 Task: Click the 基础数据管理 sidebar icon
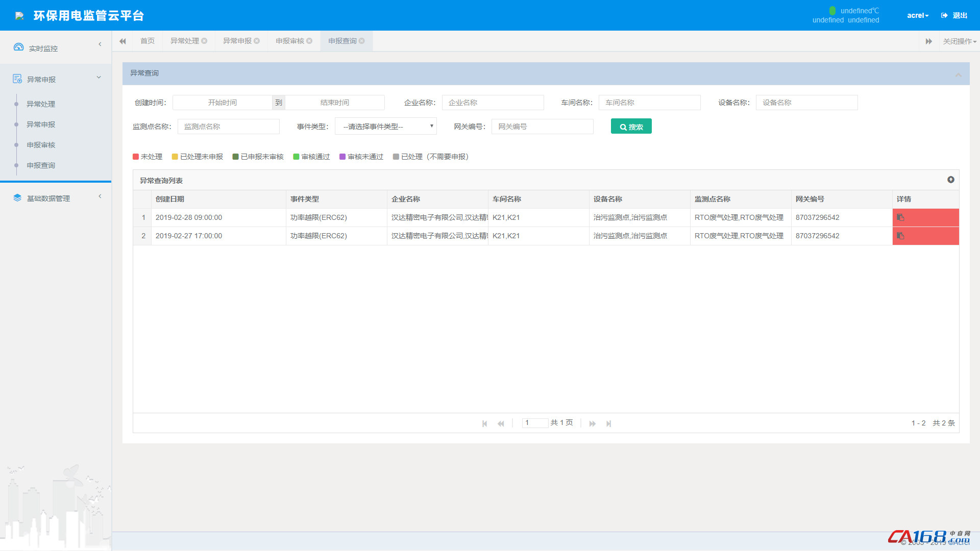tap(17, 198)
